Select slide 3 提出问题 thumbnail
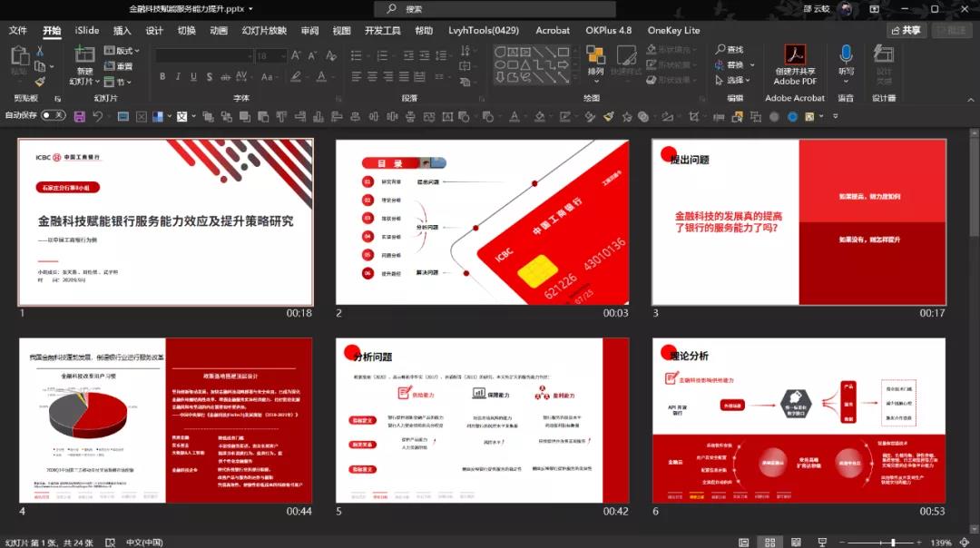 [x=799, y=221]
